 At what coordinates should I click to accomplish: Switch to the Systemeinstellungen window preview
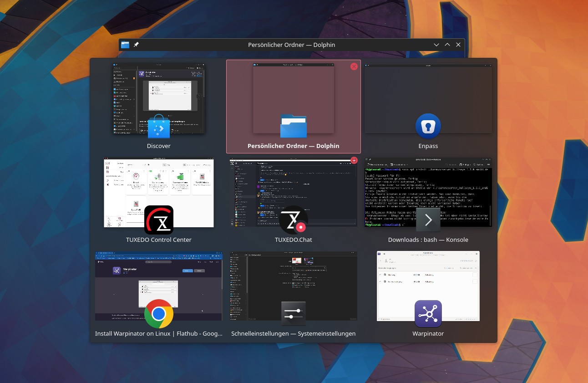294,286
